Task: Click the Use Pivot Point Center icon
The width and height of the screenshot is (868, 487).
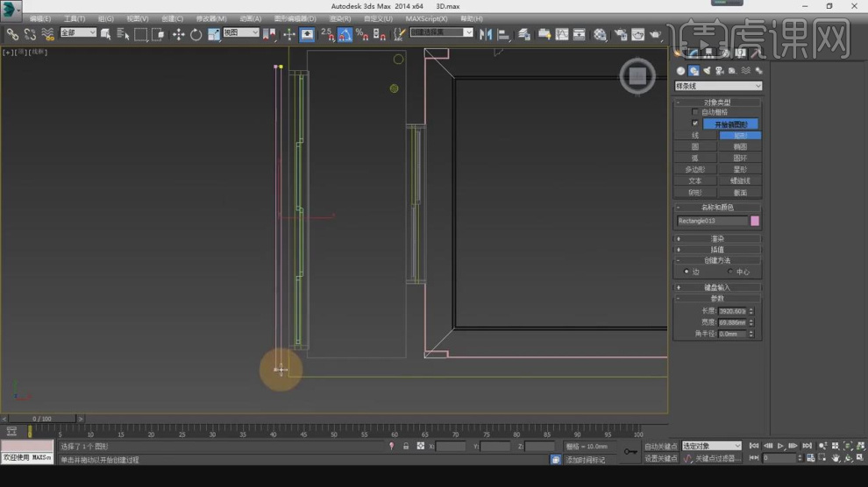Action: click(x=270, y=34)
